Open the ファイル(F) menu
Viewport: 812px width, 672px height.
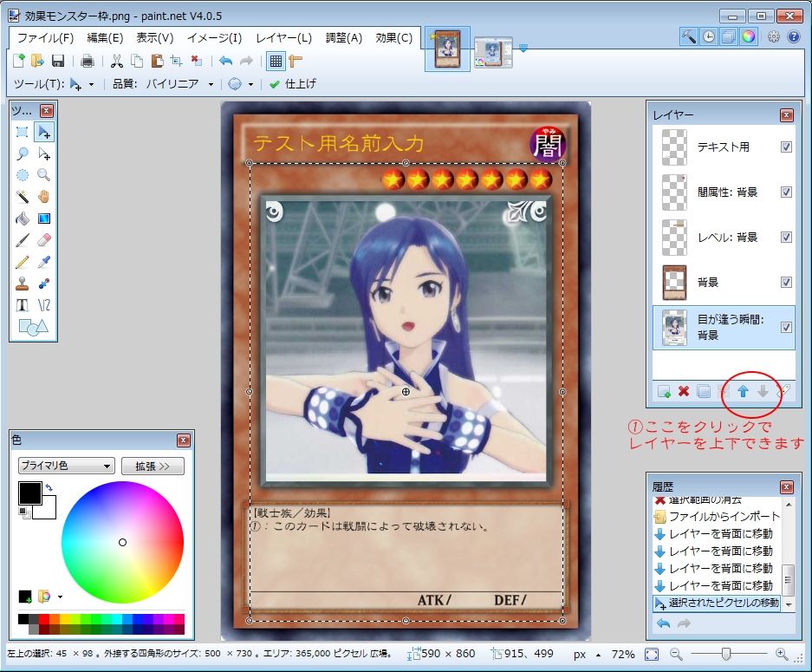point(46,38)
